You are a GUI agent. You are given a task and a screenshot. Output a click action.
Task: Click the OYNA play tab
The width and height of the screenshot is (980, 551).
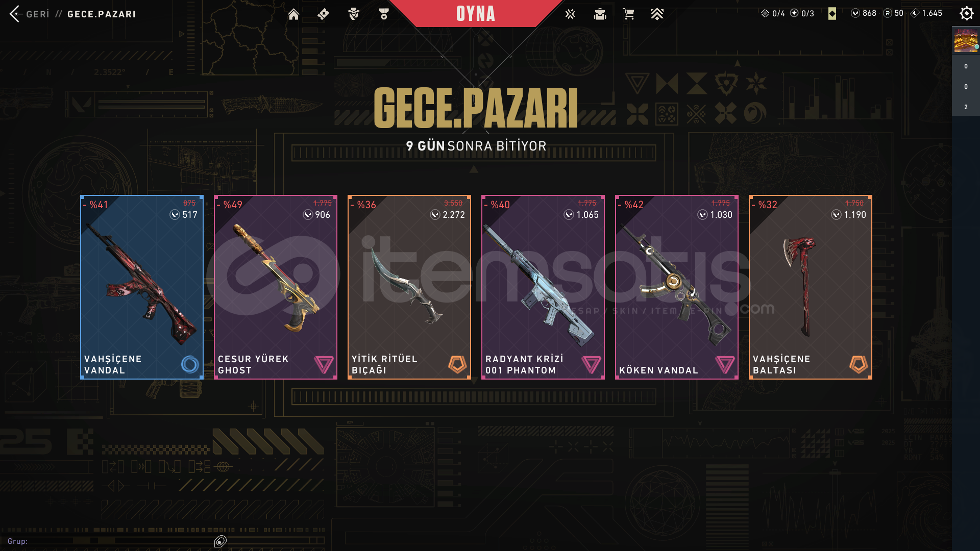(x=475, y=14)
